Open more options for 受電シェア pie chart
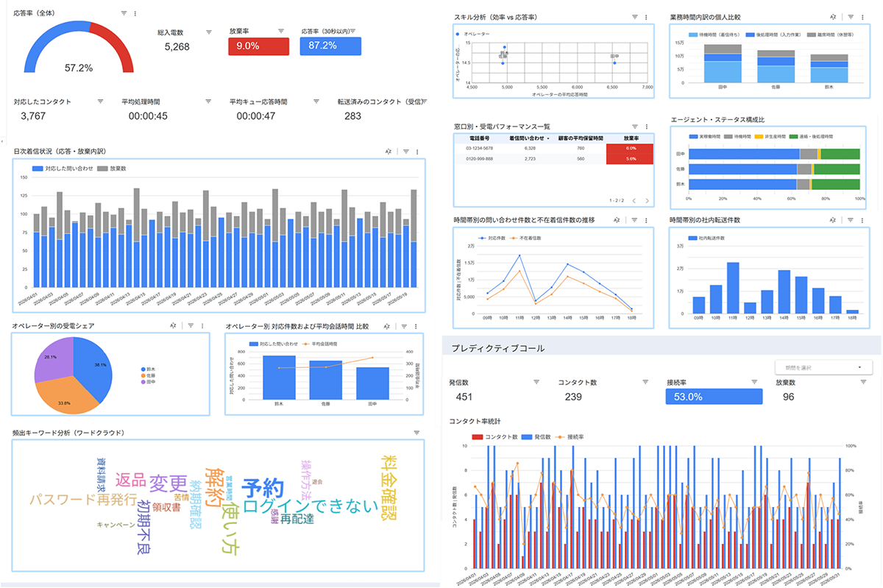The image size is (883, 588). [202, 325]
